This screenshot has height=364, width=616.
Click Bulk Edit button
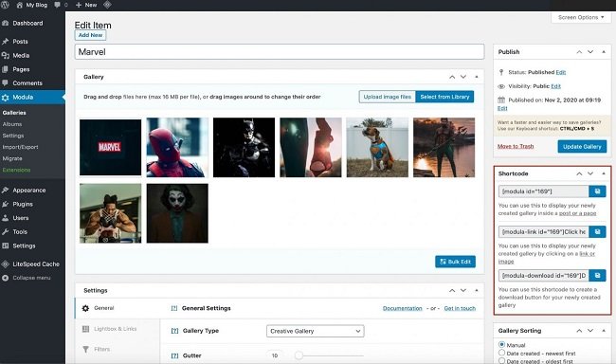455,262
